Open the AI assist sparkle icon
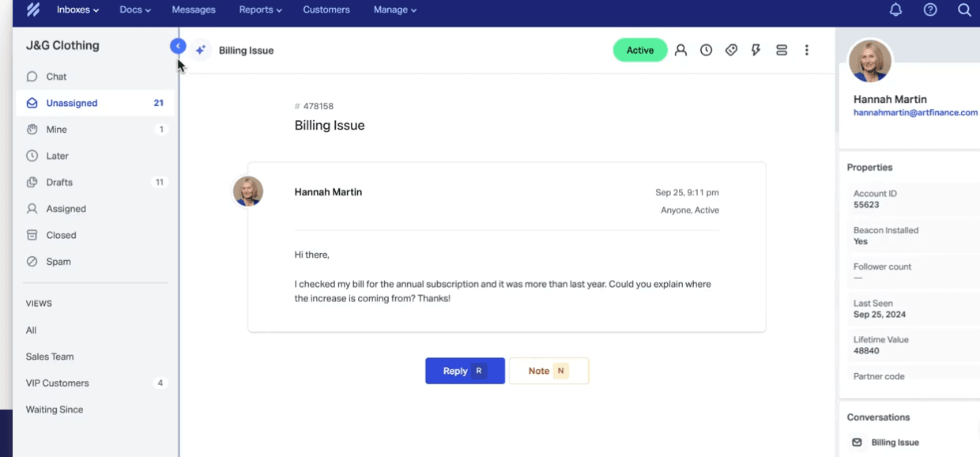This screenshot has height=457, width=980. [x=200, y=50]
